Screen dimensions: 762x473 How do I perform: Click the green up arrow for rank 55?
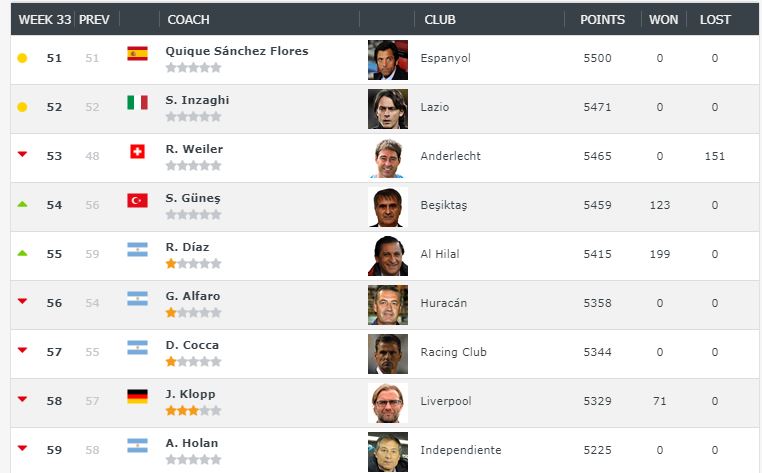point(22,253)
